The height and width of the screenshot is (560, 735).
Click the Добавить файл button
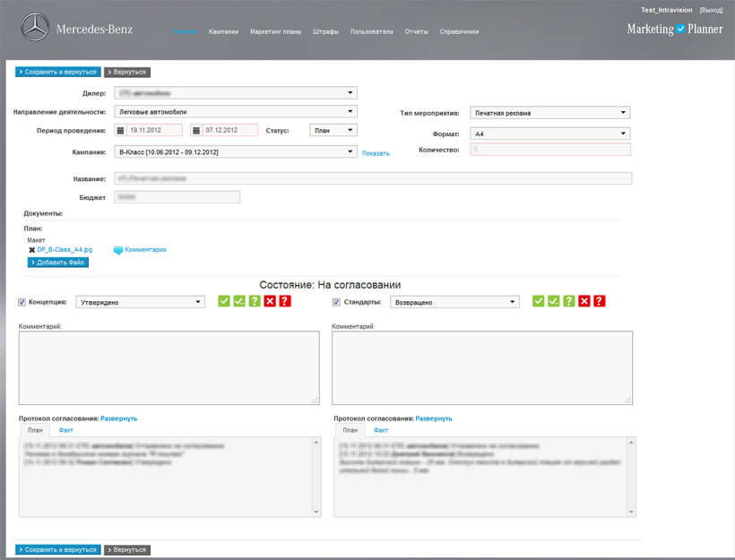click(x=58, y=263)
